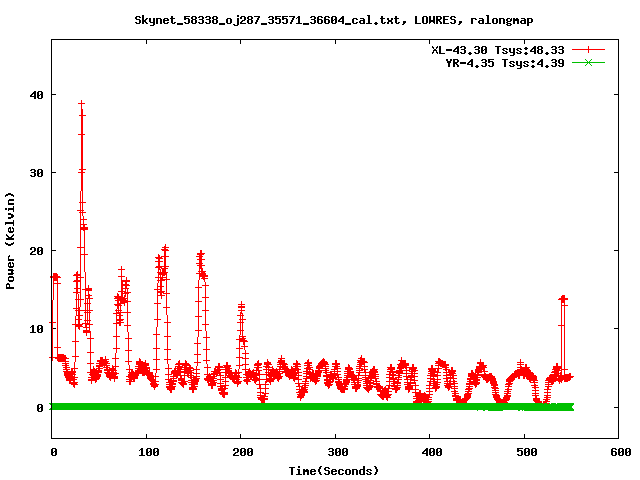Click the x-axis tick label 600

click(x=621, y=452)
